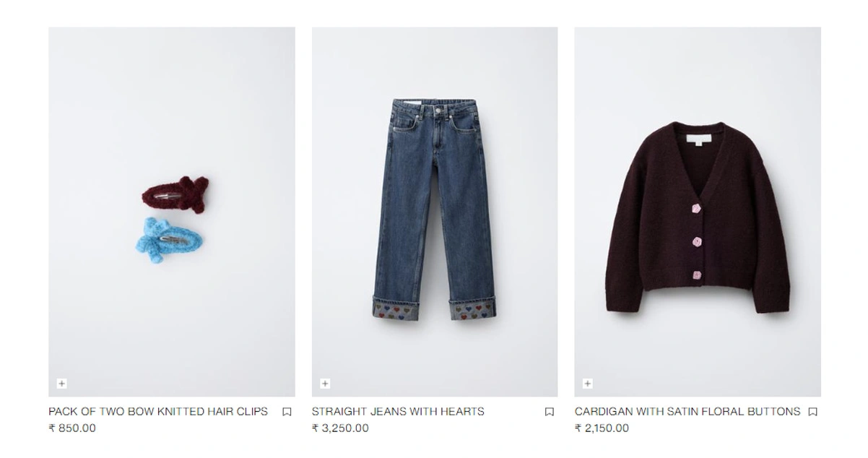Save Straight Jeans with Hearts to wishlist
This screenshot has height=458, width=868.
point(550,412)
